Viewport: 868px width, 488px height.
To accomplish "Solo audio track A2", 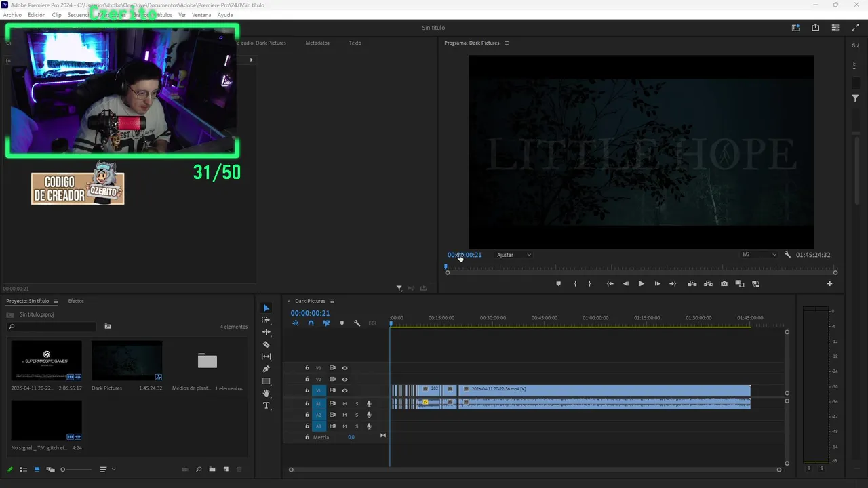I will pyautogui.click(x=357, y=415).
